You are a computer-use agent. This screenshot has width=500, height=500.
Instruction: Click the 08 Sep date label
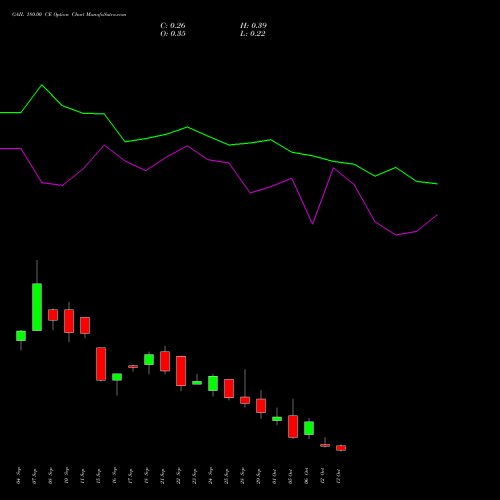tap(51, 476)
